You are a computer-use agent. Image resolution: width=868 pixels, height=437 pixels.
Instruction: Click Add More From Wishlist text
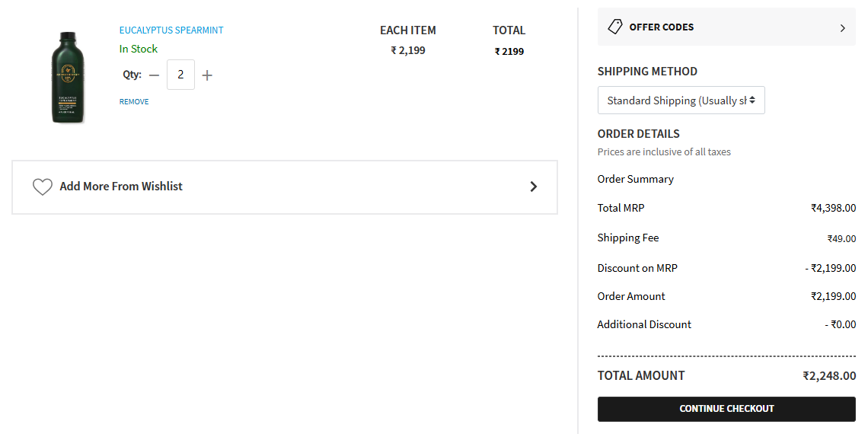tap(121, 187)
